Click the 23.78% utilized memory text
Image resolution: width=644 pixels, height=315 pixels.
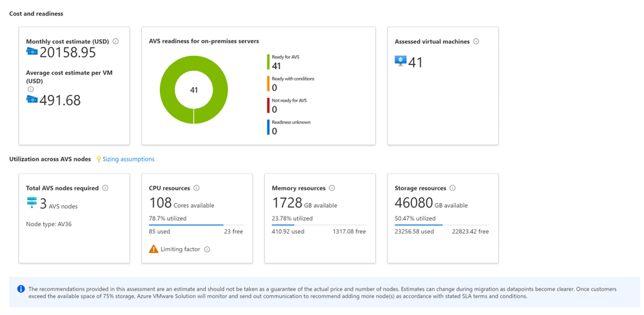click(292, 218)
